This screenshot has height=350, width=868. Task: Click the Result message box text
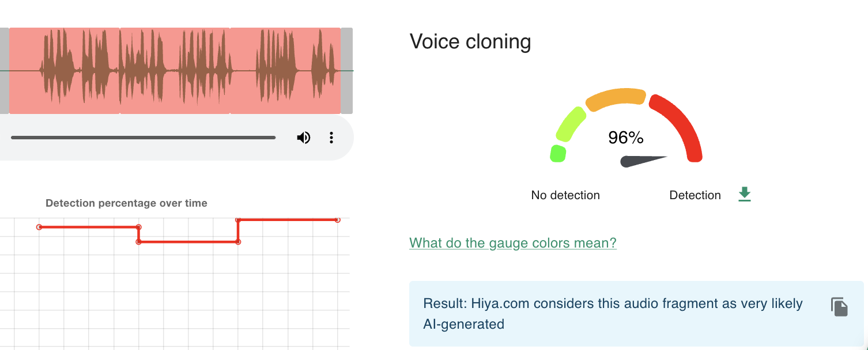click(613, 314)
